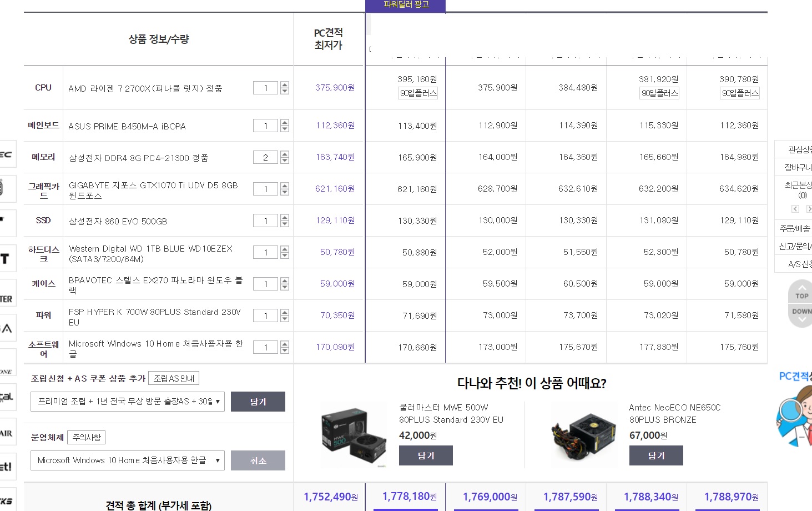Cancel the OS selection with 취소
The height and width of the screenshot is (511, 812).
pos(258,460)
